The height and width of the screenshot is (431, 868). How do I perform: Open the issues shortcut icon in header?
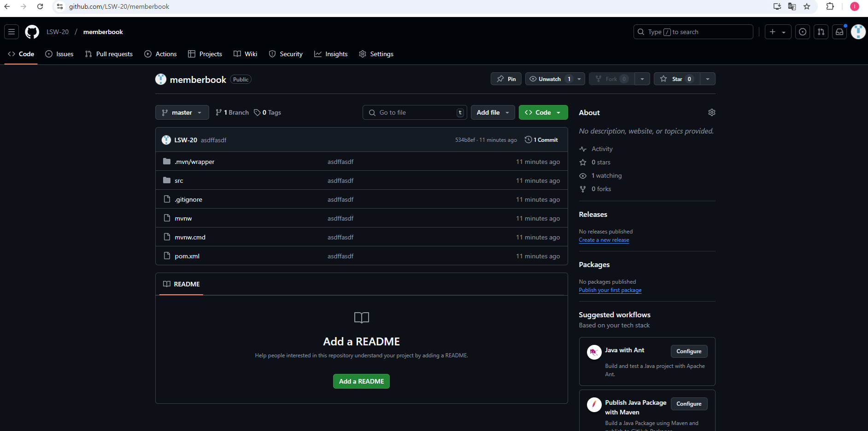coord(803,32)
